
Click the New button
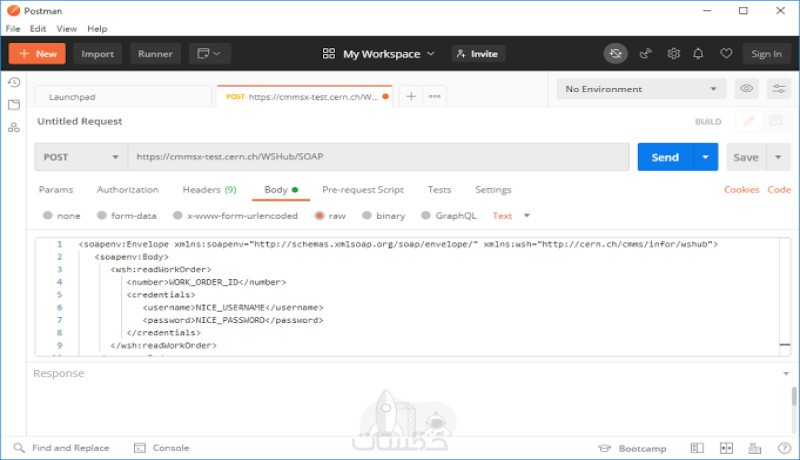point(37,54)
